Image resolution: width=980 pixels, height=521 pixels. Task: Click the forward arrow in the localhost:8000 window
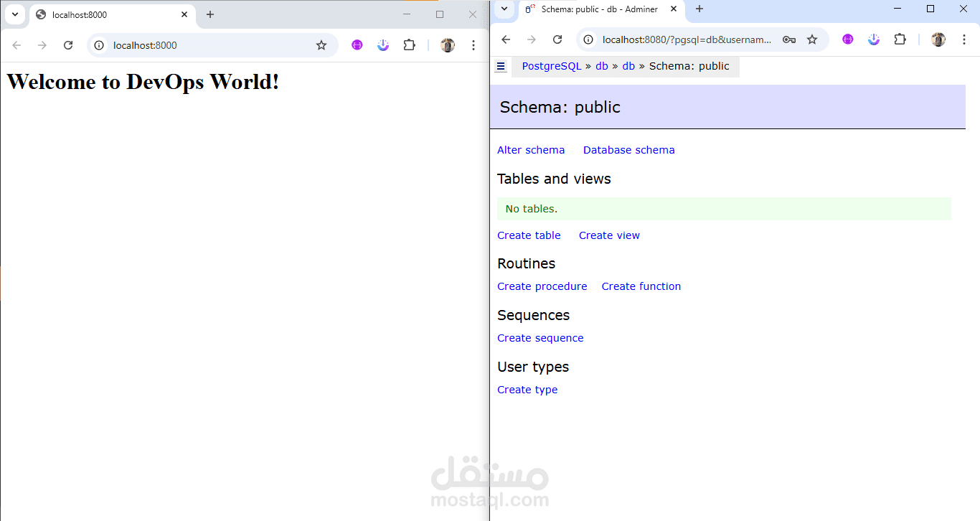click(42, 45)
